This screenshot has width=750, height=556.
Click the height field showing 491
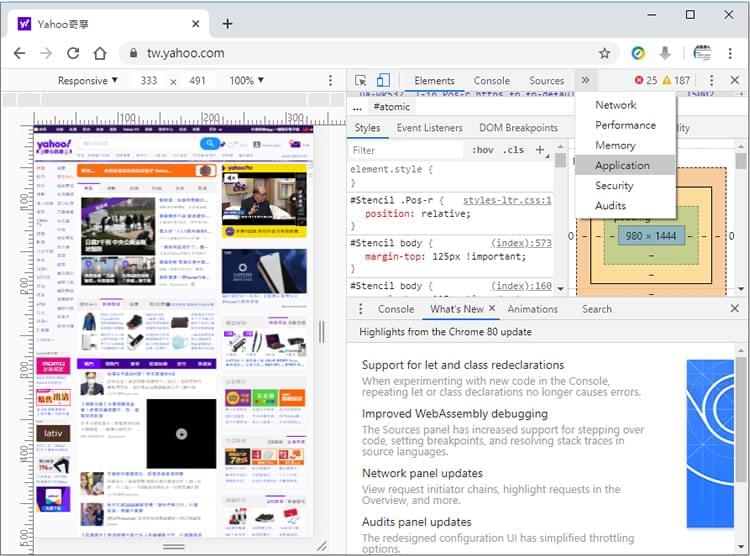click(197, 80)
